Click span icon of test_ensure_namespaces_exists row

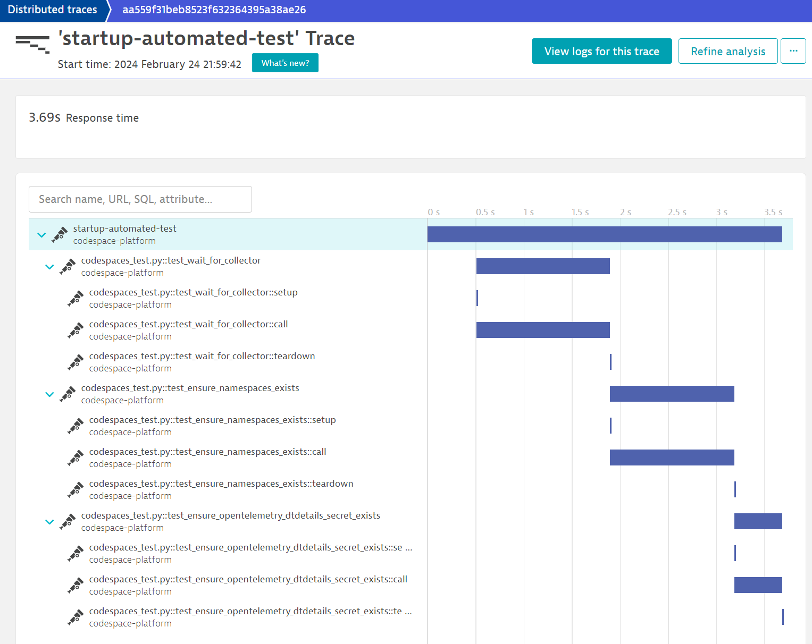(68, 394)
